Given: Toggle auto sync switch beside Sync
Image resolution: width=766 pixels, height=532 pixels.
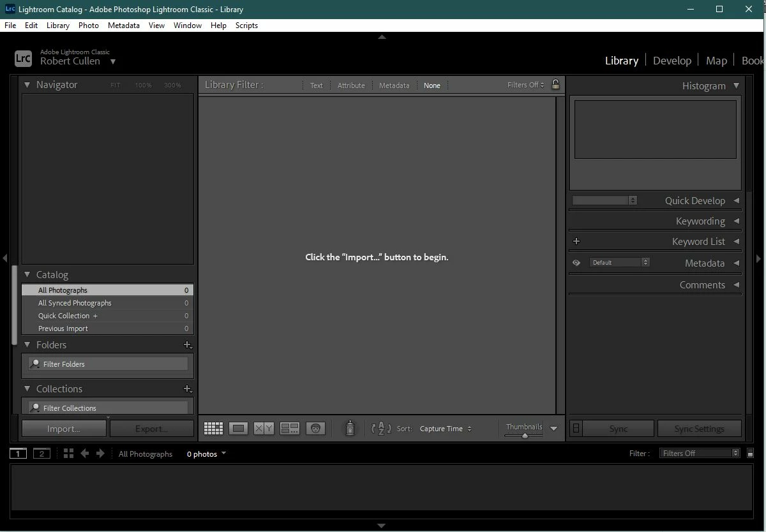Looking at the screenshot, I should (576, 429).
